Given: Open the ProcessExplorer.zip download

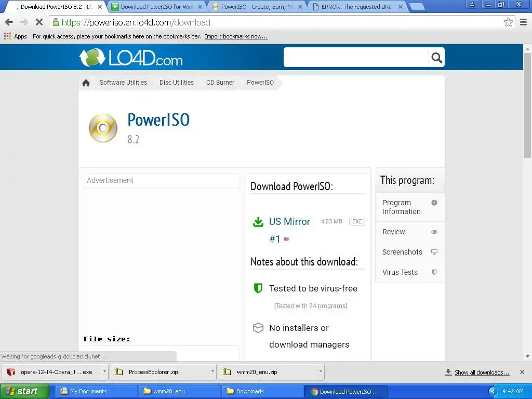Looking at the screenshot, I should 160,372.
